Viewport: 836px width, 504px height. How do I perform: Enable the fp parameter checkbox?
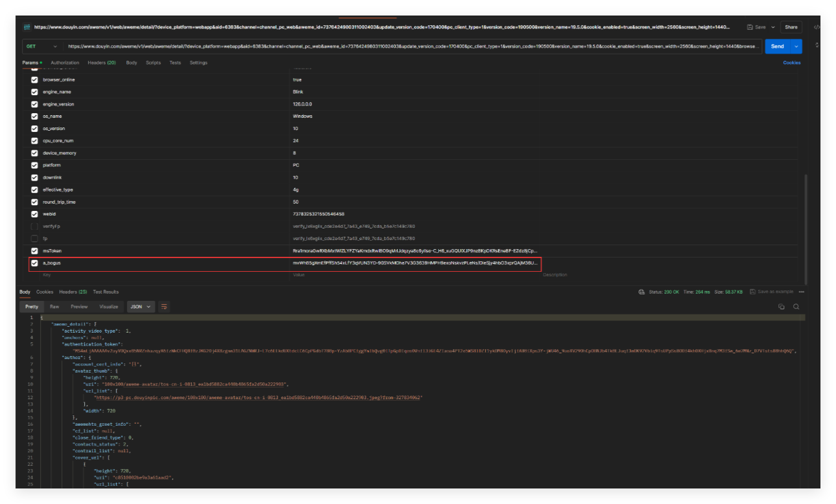point(35,239)
